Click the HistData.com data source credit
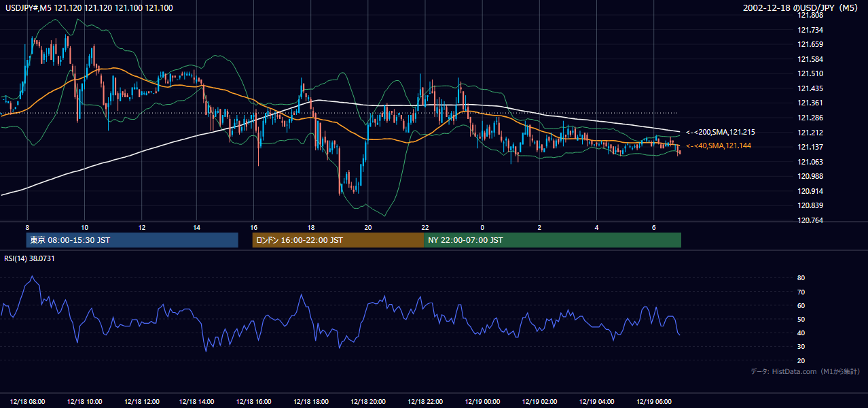868x408 pixels. [x=805, y=371]
